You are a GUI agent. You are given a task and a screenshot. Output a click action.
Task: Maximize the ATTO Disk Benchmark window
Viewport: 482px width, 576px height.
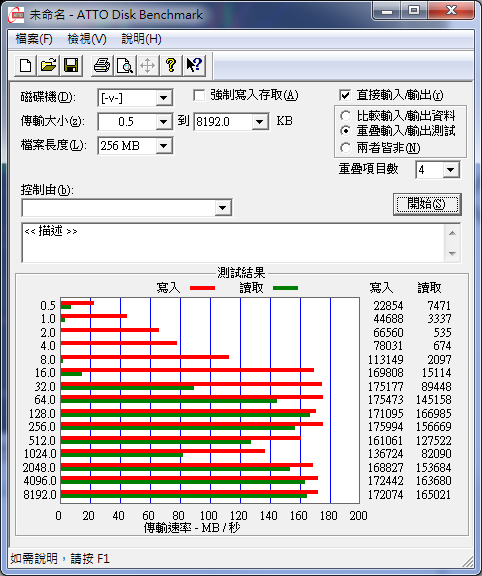(414, 11)
